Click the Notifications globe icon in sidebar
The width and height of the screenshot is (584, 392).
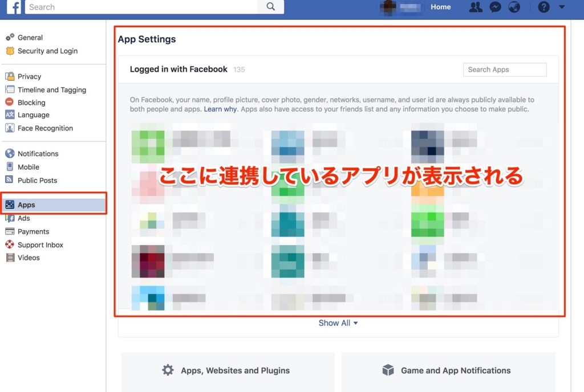tap(10, 153)
